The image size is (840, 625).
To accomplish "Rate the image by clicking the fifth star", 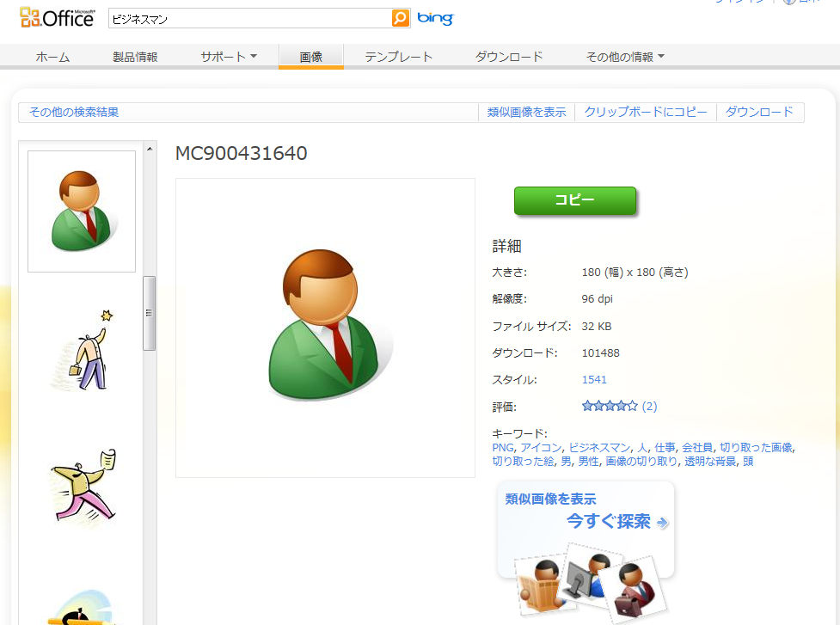I will (x=635, y=406).
